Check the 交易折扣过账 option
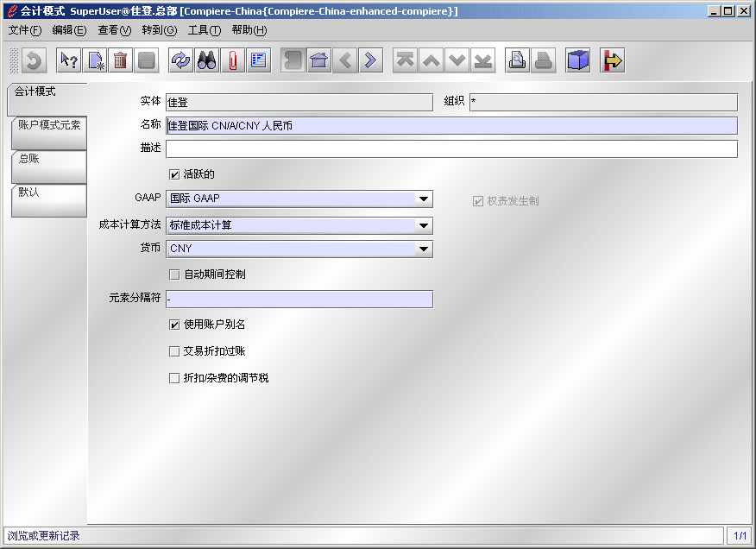Image resolution: width=756 pixels, height=549 pixels. [175, 352]
